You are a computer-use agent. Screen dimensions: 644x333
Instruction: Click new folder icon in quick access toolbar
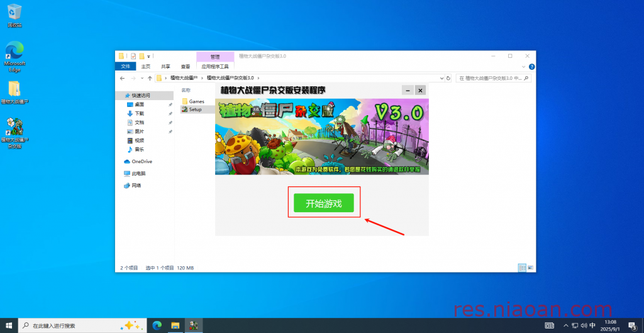[142, 56]
